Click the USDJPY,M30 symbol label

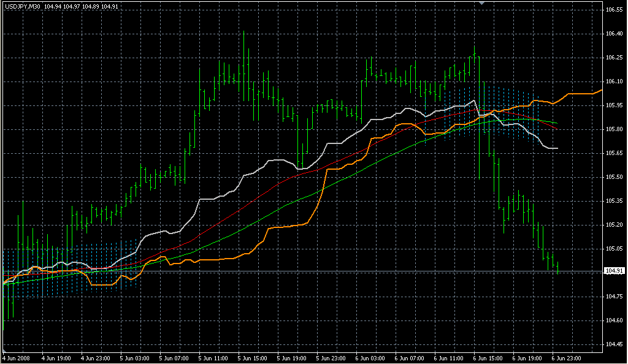coord(22,6)
